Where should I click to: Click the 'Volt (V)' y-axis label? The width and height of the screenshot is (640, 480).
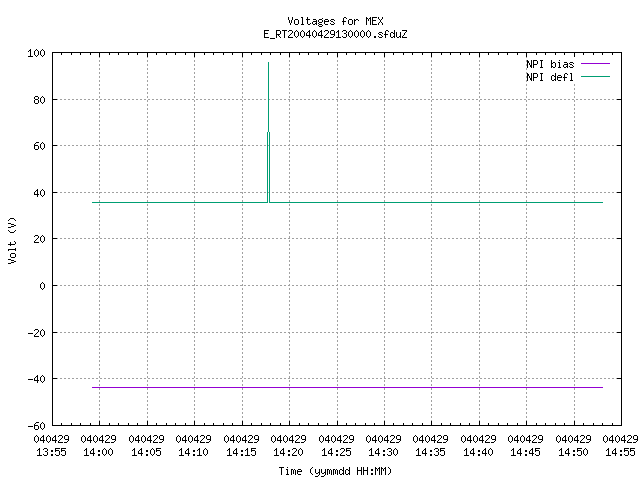click(x=12, y=240)
